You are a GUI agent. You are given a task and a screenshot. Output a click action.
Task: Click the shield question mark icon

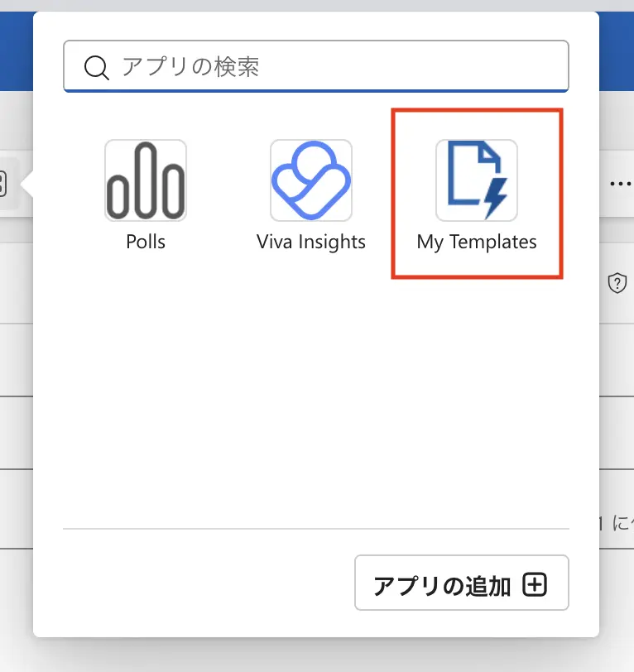tap(616, 284)
